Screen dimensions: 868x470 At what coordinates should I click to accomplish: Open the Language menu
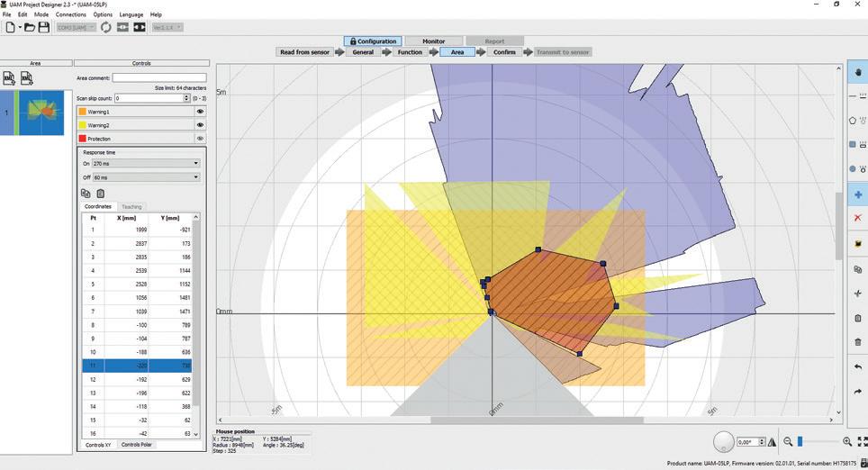[x=131, y=14]
